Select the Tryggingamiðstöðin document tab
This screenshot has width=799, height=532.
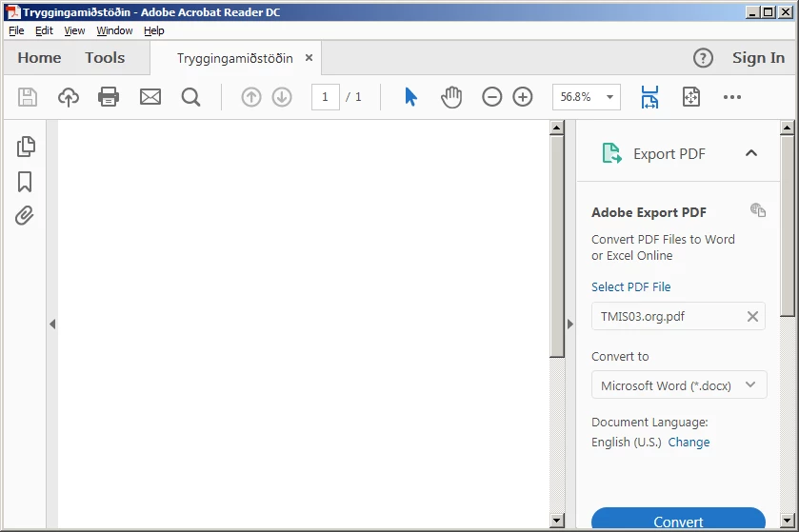coord(235,59)
